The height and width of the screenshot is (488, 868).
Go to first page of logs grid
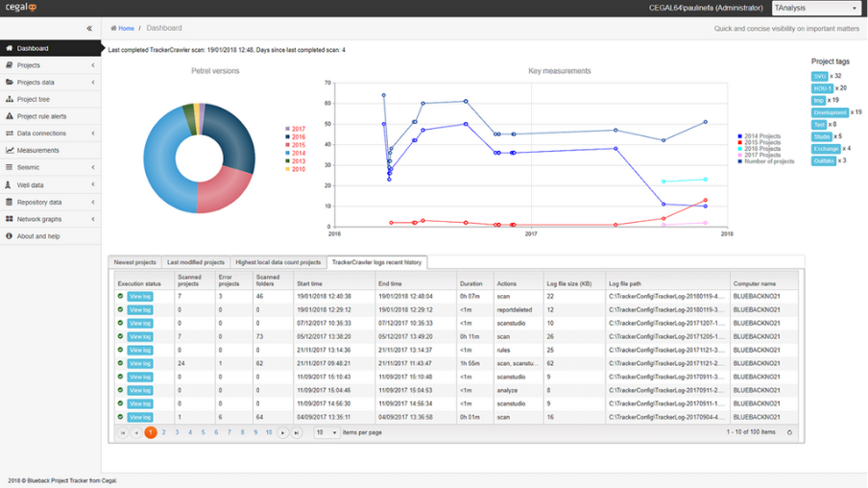(123, 432)
